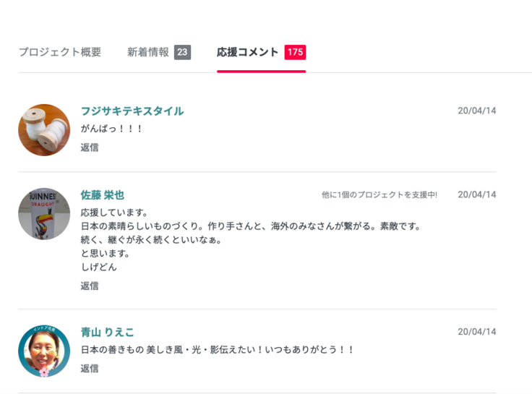The width and height of the screenshot is (532, 394).
Task: Reply to 青山 りえこ's comment
Action: click(90, 368)
